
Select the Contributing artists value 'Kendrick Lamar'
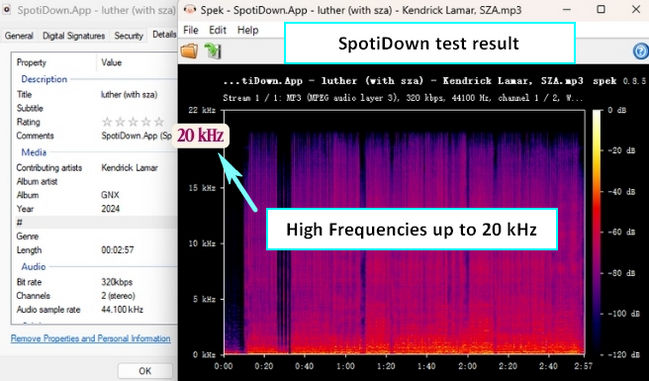tap(130, 168)
